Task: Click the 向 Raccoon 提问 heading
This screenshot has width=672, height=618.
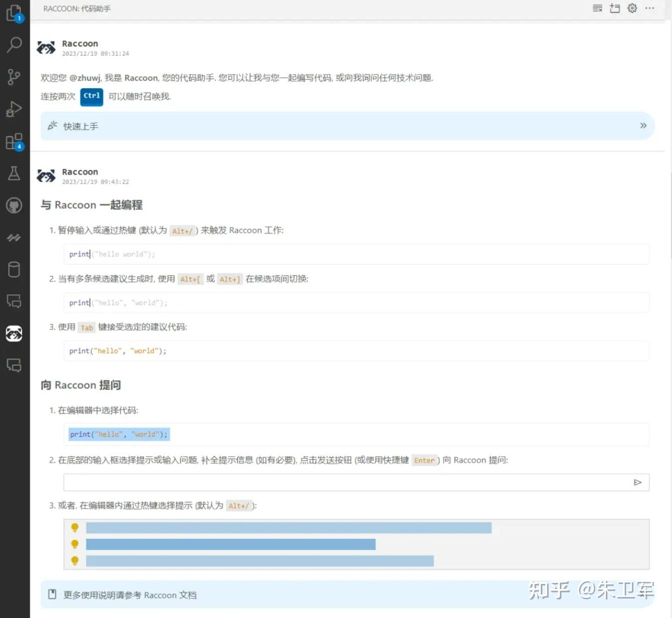Action: coord(81,385)
